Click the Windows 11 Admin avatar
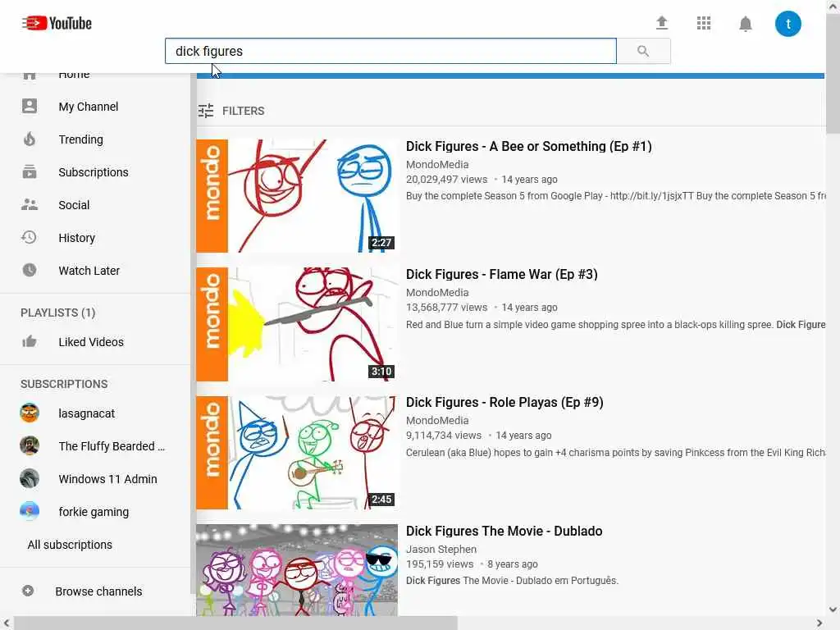Screen dimensions: 840x630 (x=30, y=478)
